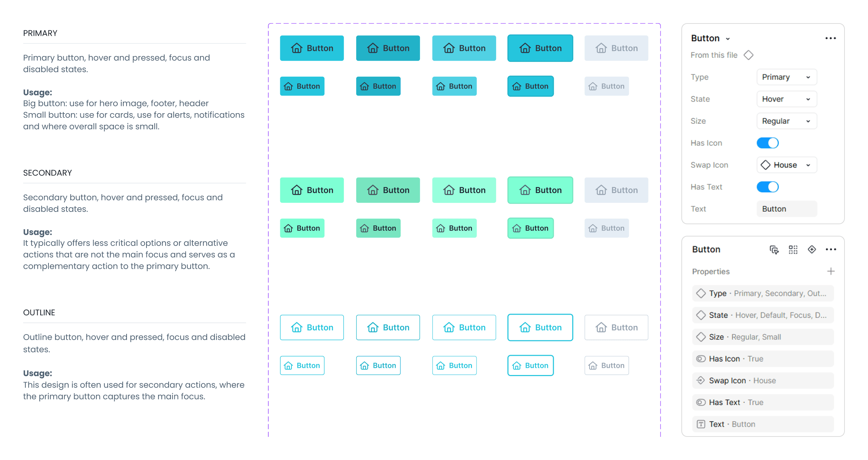The height and width of the screenshot is (460, 868).
Task: Click the small outline focus state Button
Action: (530, 366)
